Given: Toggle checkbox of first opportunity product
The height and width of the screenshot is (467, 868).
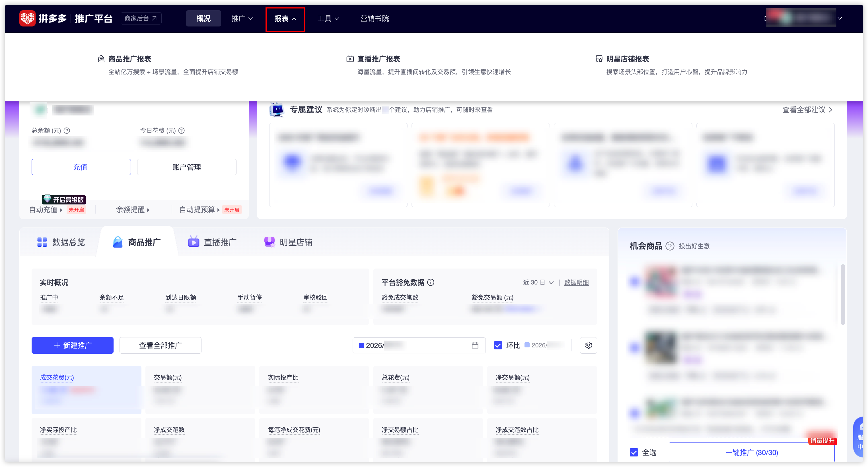Looking at the screenshot, I should (x=635, y=281).
